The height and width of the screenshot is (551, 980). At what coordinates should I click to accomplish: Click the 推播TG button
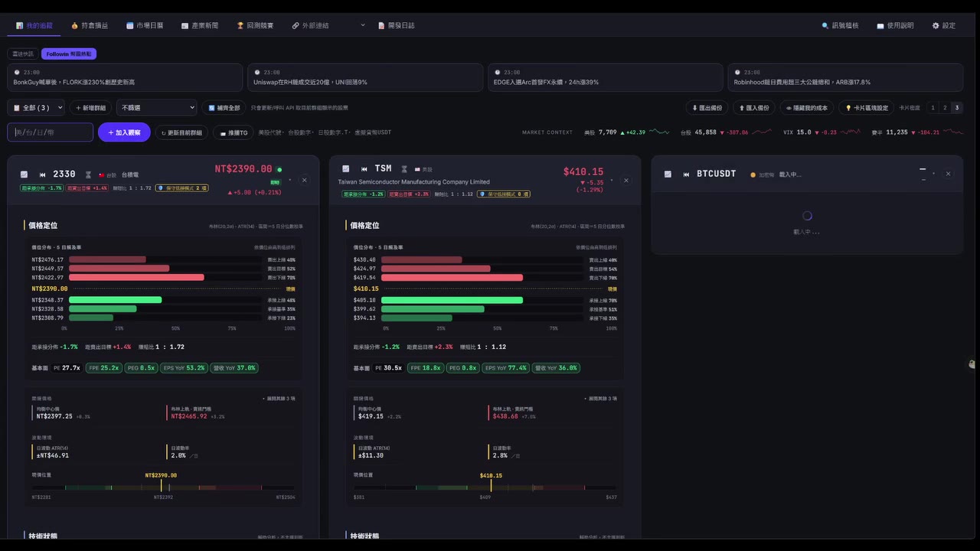[x=233, y=132]
